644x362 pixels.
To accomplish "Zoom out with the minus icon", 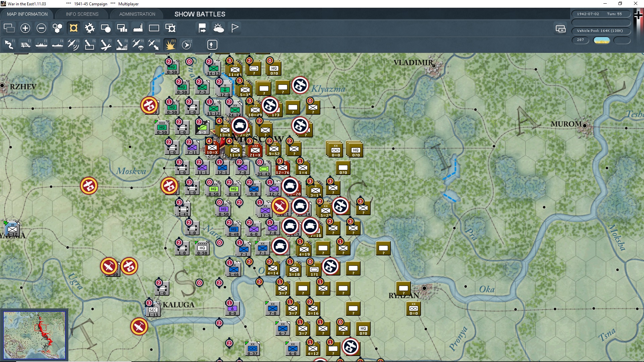I will tap(41, 28).
